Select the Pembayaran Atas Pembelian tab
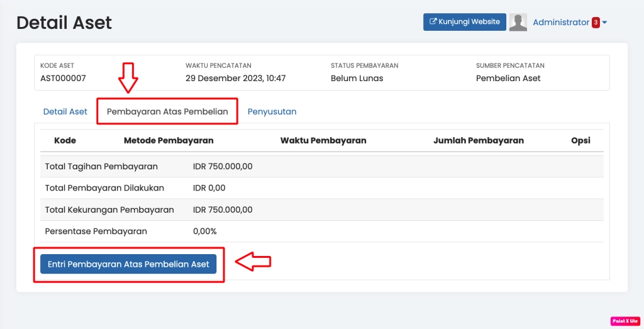The width and height of the screenshot is (644, 329). (x=167, y=111)
